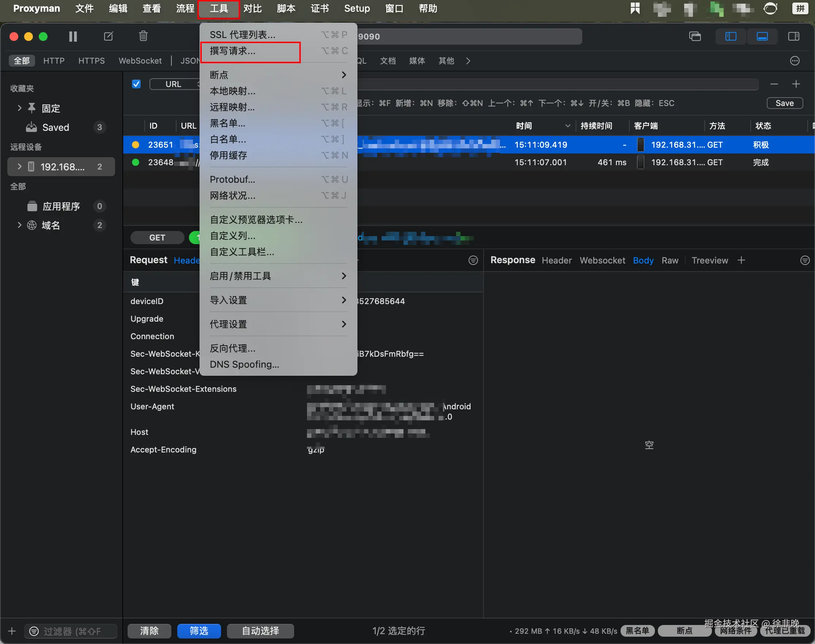Toggle the left sidebar panel icon
Screen dimensions: 815x644
click(x=731, y=36)
